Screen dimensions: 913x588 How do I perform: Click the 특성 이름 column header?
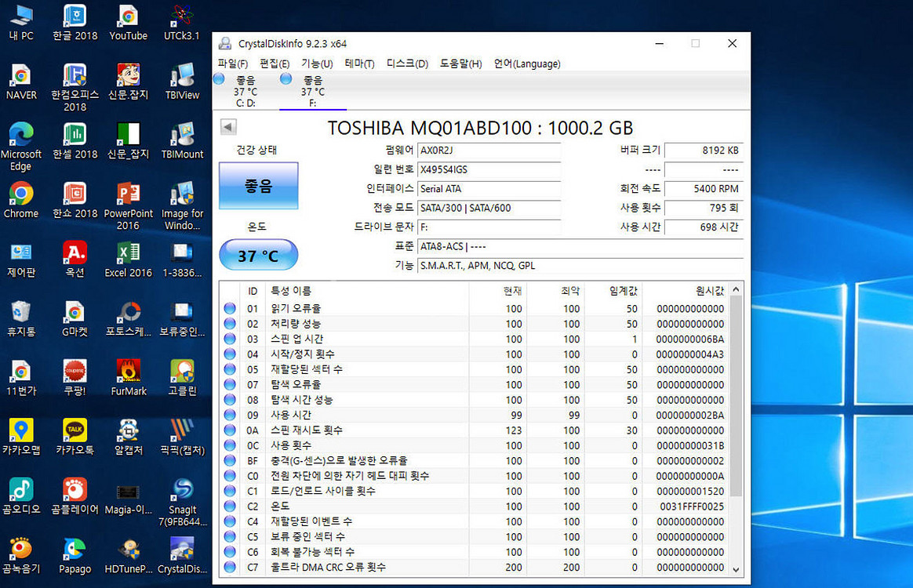tap(367, 291)
